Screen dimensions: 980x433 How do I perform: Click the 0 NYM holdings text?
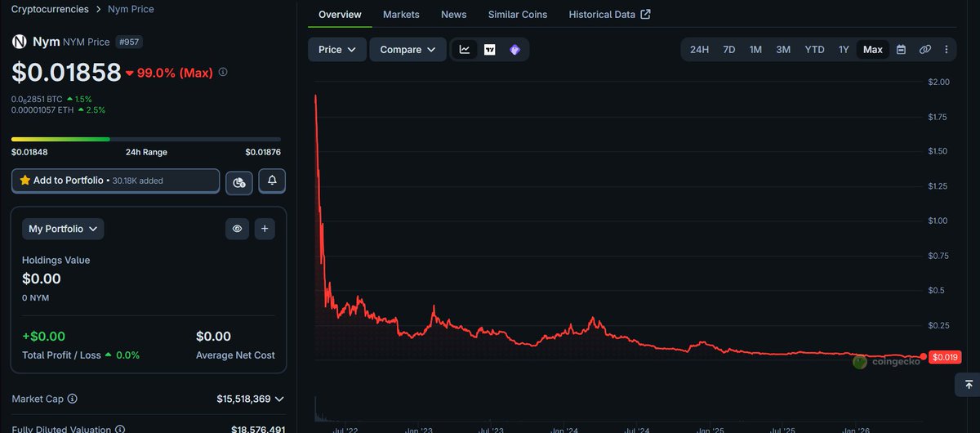pos(35,298)
